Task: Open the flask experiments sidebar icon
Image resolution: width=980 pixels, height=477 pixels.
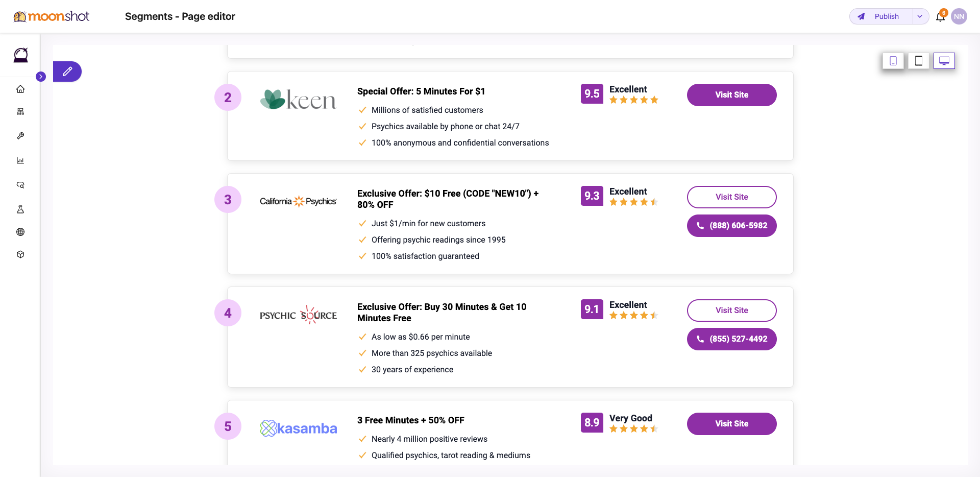Action: pyautogui.click(x=20, y=209)
